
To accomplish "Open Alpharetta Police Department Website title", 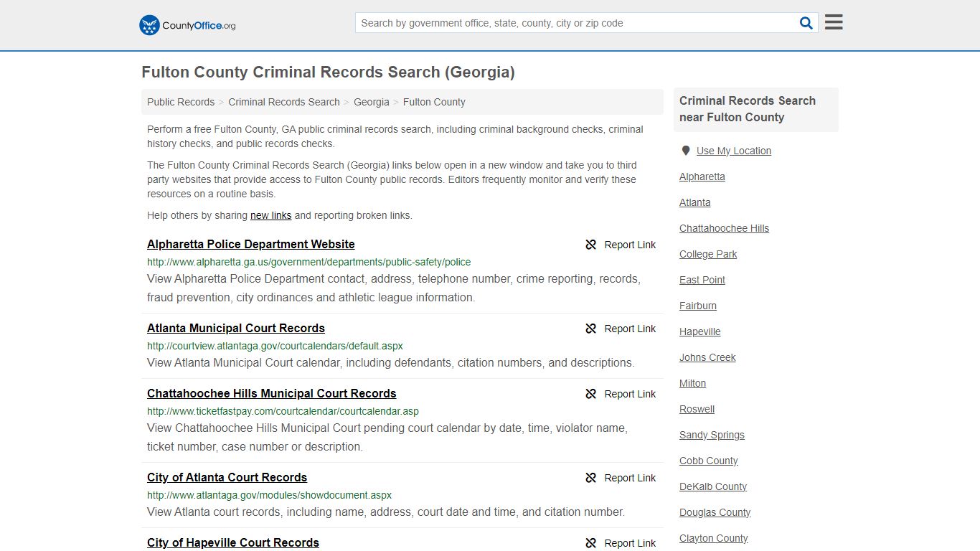I will [x=251, y=244].
